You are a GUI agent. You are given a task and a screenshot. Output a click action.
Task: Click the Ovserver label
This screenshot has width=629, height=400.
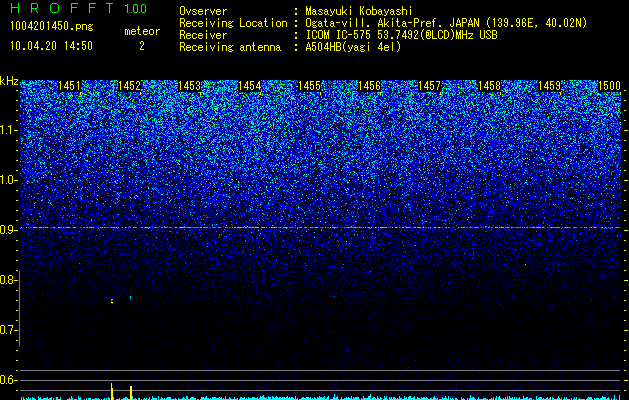[x=203, y=11]
